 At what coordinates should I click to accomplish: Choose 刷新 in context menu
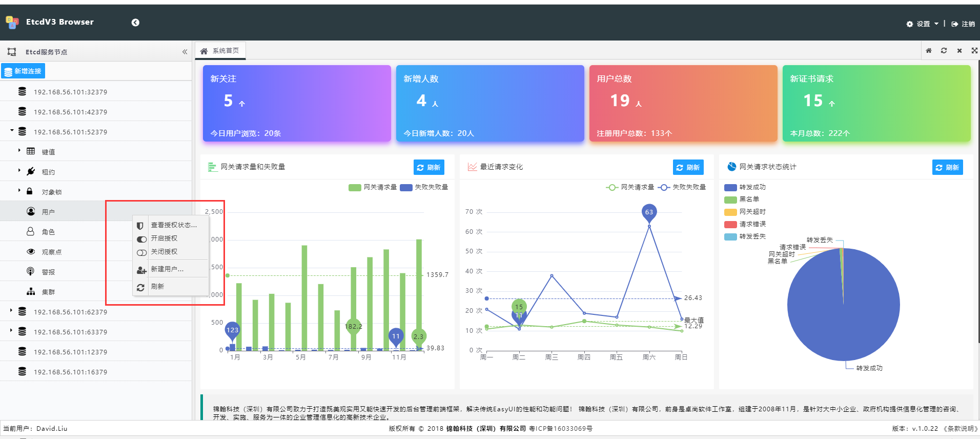(x=171, y=287)
